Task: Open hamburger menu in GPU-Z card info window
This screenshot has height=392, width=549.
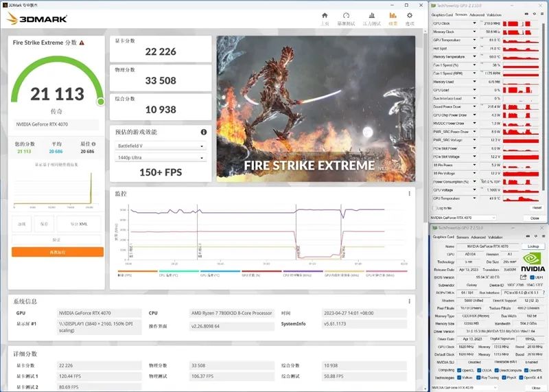Action: [543, 236]
